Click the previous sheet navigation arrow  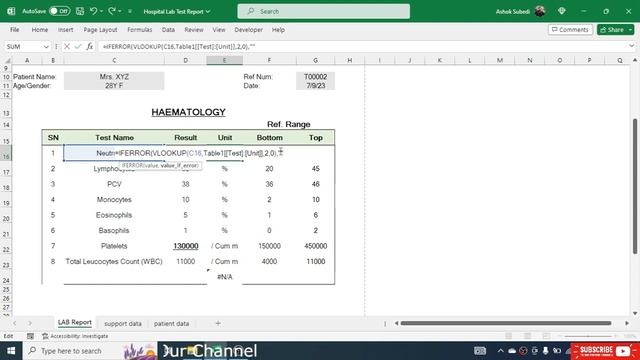coord(15,323)
